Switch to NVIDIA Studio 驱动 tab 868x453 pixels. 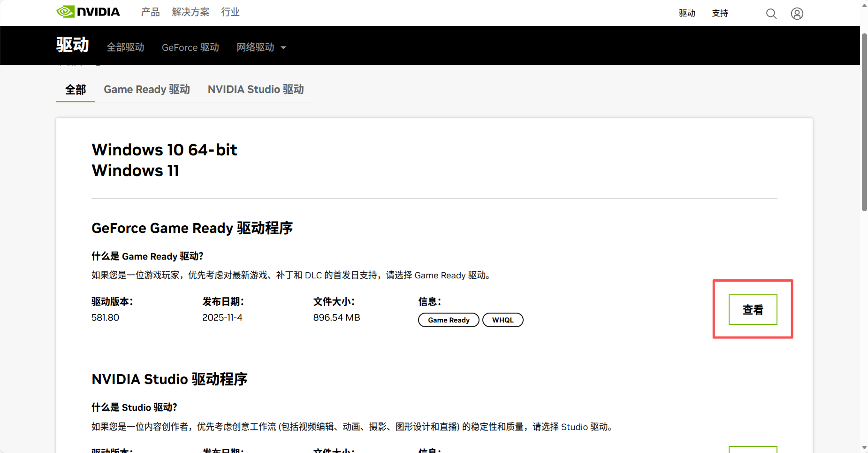[256, 89]
